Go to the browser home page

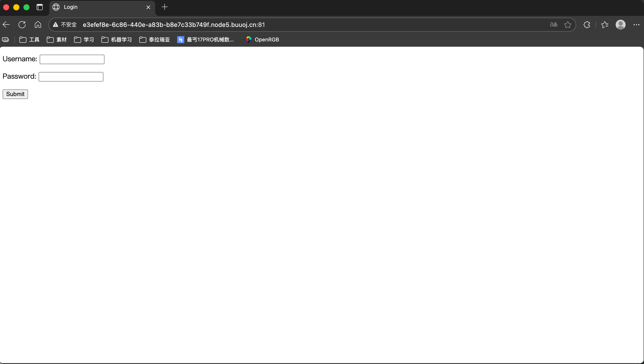coord(38,24)
